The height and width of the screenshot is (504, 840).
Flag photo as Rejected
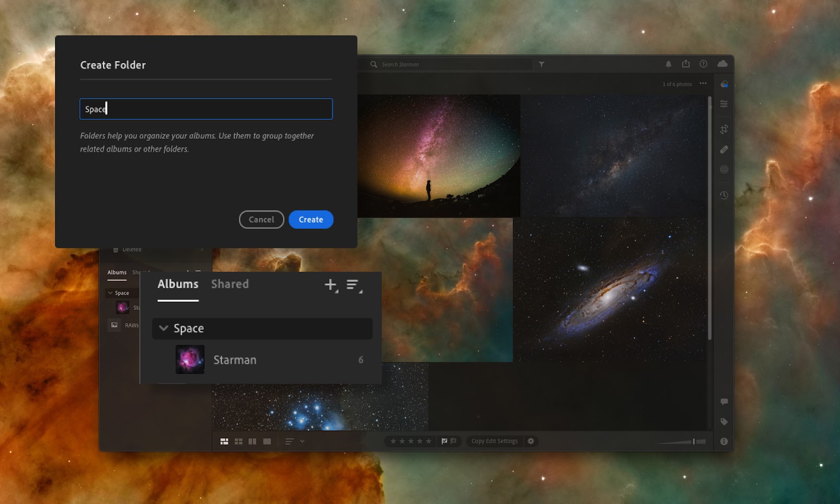coord(454,441)
